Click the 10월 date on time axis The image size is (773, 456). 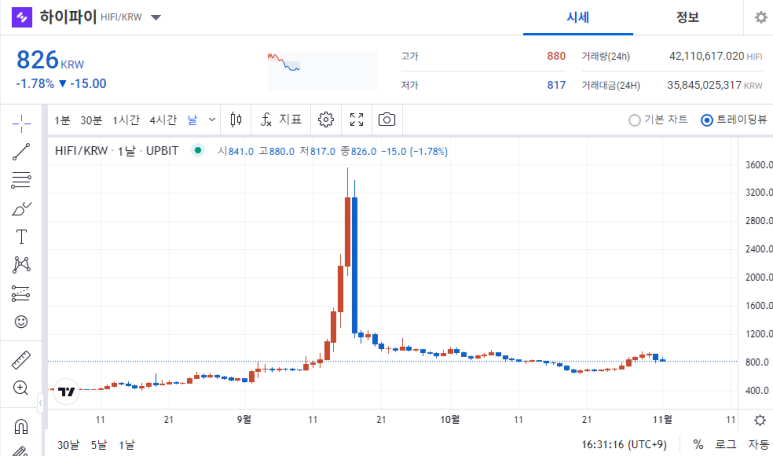pos(450,420)
